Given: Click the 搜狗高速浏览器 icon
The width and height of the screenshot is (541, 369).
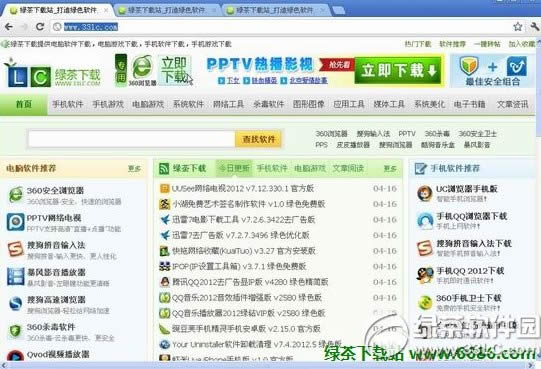Looking at the screenshot, I should click(15, 304).
